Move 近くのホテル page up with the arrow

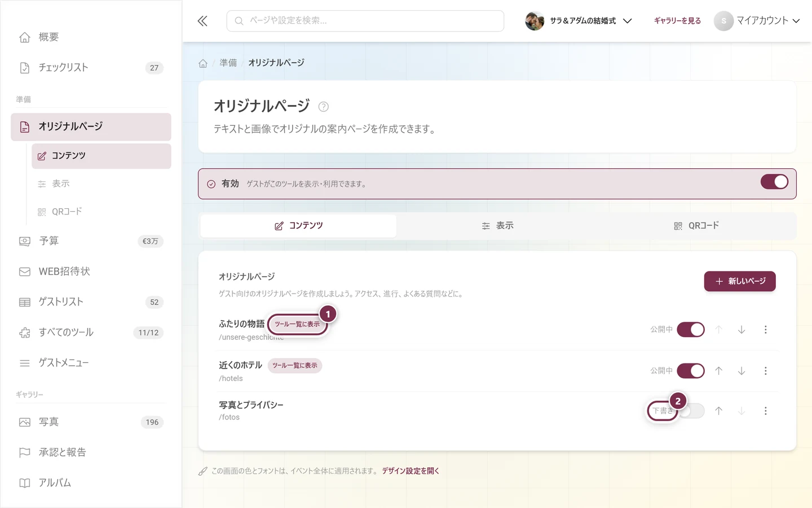(719, 371)
